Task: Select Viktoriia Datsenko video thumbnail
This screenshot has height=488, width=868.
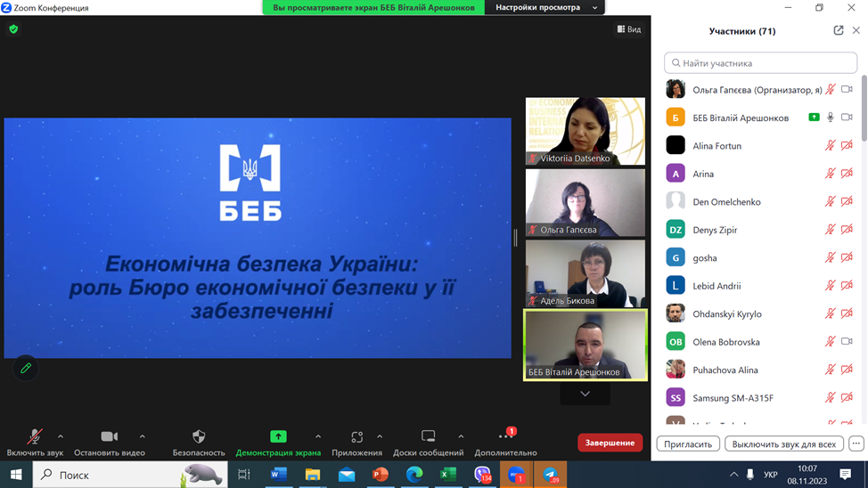Action: tap(585, 131)
